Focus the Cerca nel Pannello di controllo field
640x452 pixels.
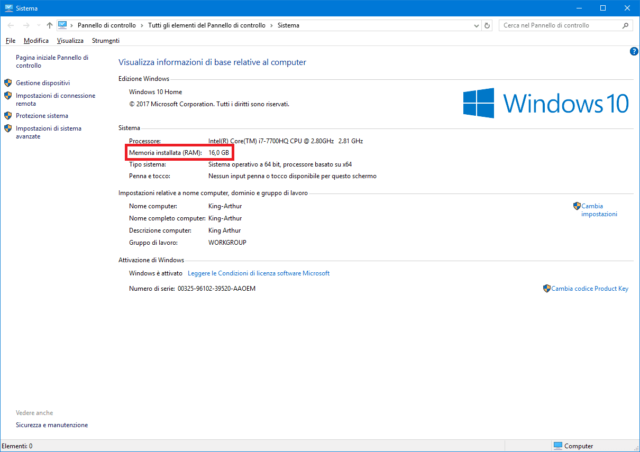click(x=555, y=24)
